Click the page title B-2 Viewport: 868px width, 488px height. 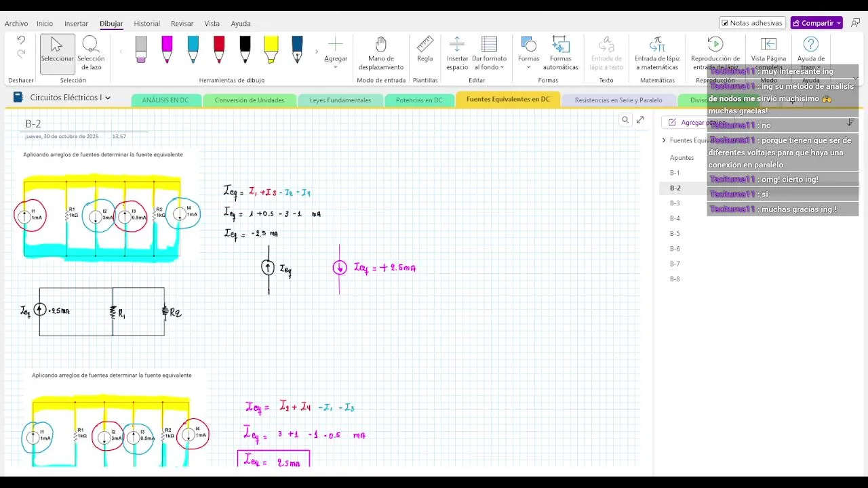[x=33, y=124]
